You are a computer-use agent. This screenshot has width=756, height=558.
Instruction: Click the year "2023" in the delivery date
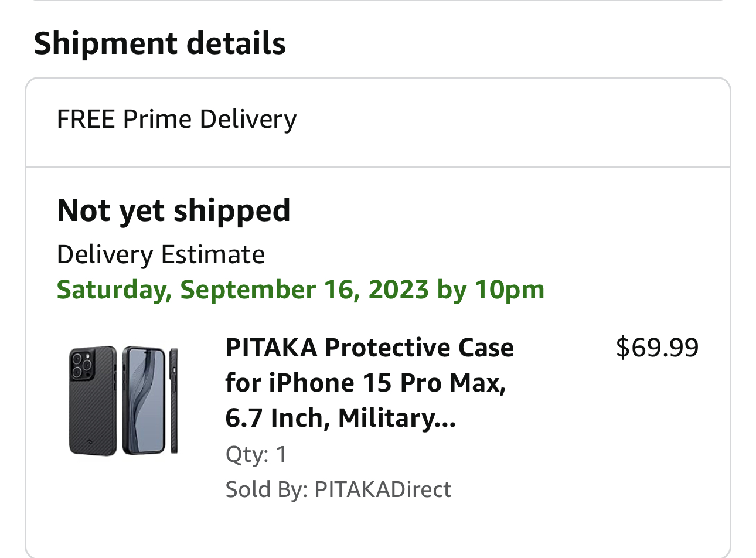click(399, 290)
